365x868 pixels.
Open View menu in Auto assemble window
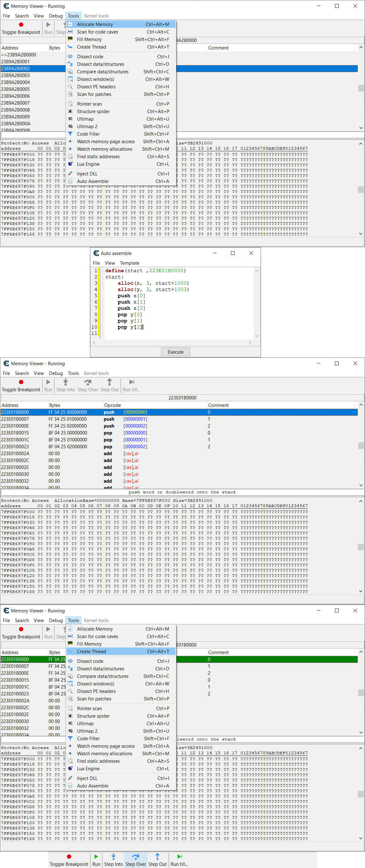click(110, 263)
